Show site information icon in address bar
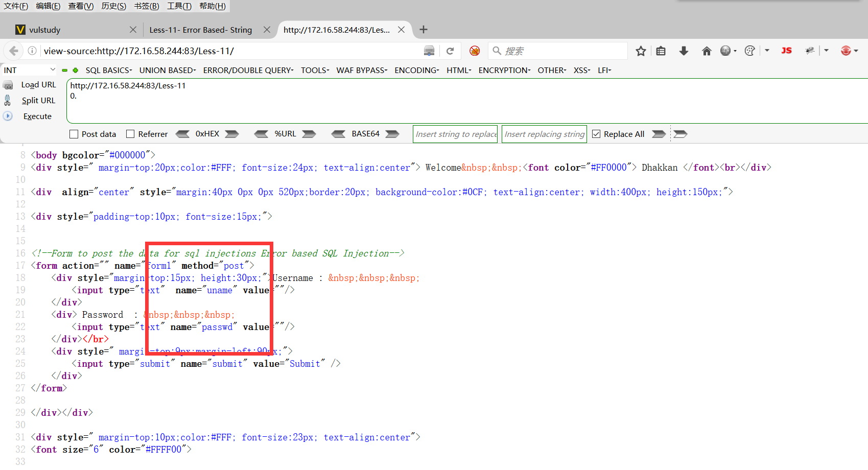This screenshot has height=470, width=868. [x=32, y=51]
